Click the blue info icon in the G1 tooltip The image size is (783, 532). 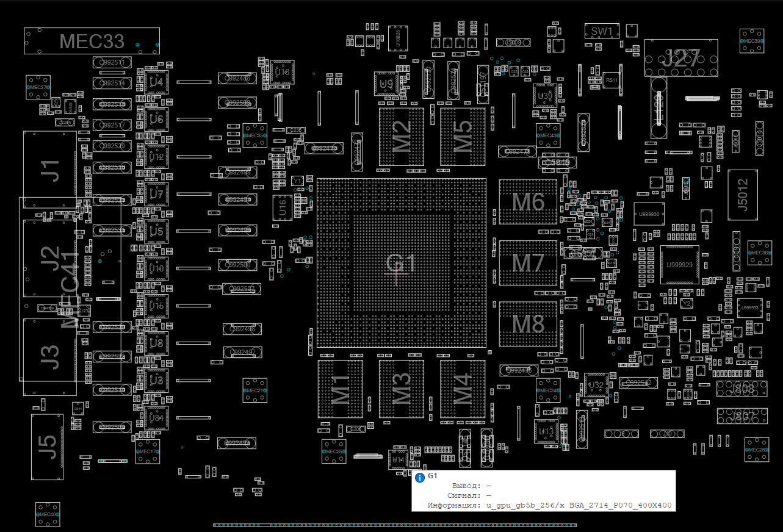pyautogui.click(x=419, y=478)
